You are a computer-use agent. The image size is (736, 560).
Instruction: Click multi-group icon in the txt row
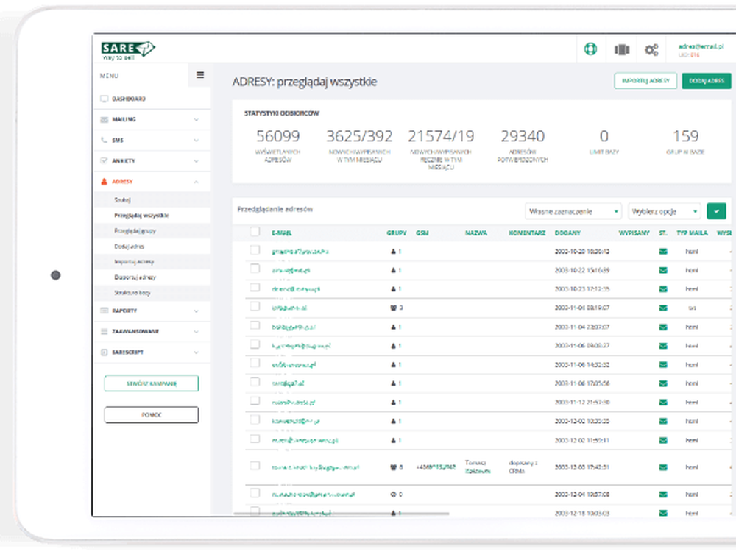(393, 308)
